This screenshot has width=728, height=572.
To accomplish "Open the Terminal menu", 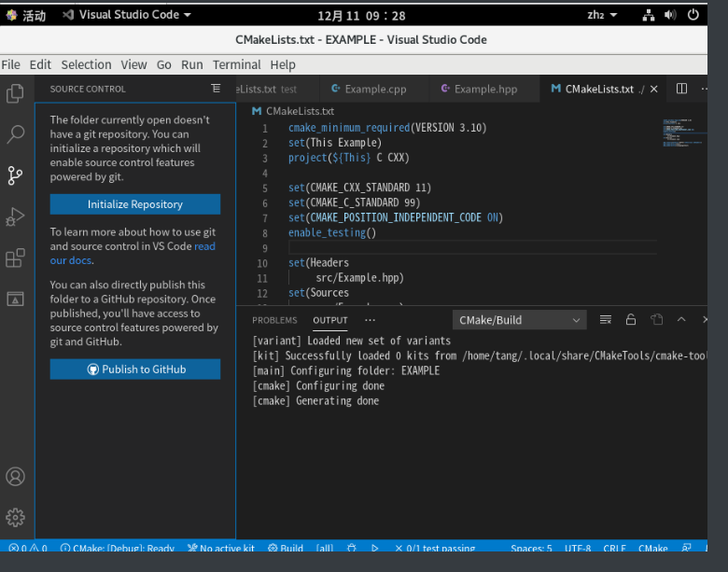I will (x=237, y=64).
